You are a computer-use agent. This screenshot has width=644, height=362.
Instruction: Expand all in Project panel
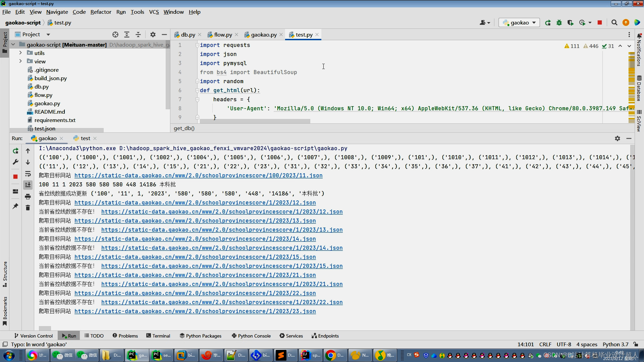click(127, 35)
